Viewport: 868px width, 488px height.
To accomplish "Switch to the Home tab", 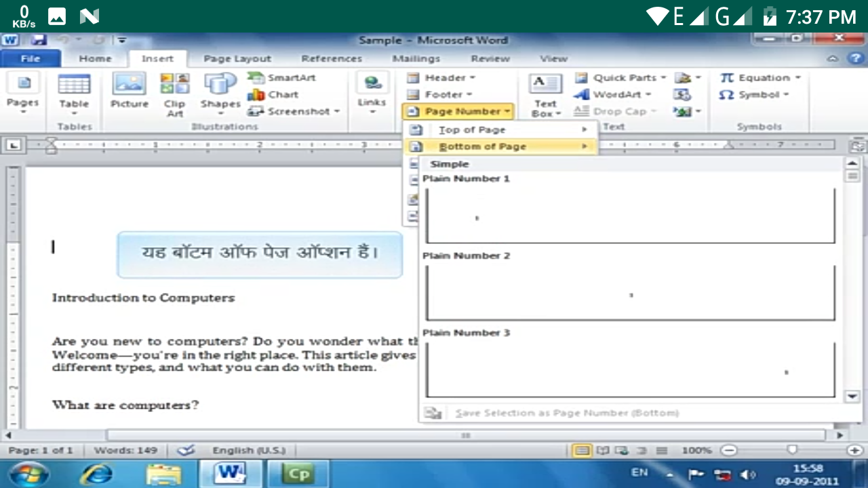I will coord(95,59).
